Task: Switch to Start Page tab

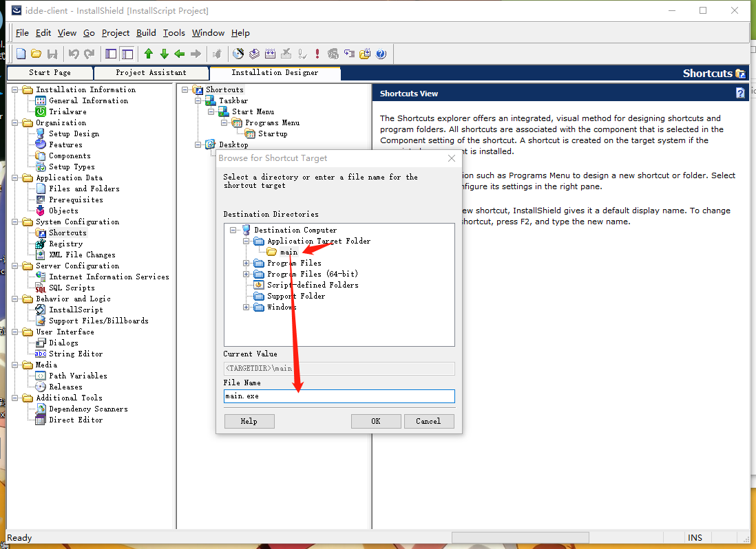Action: (x=50, y=73)
